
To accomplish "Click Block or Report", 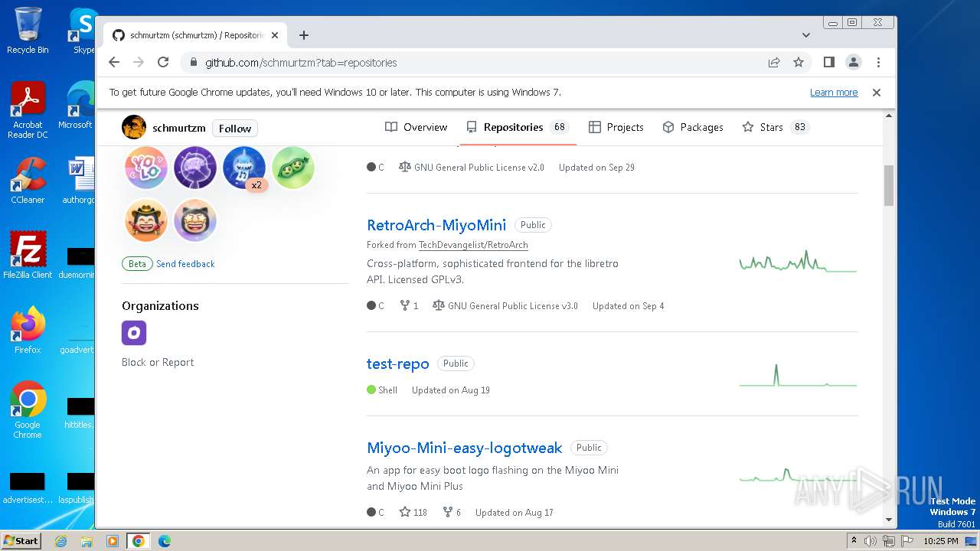I will 158,362.
